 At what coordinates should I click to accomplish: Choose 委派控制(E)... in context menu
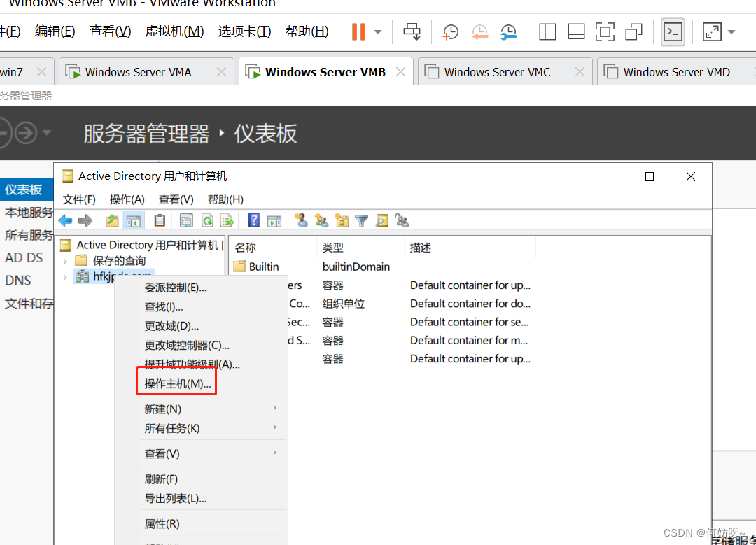(176, 288)
